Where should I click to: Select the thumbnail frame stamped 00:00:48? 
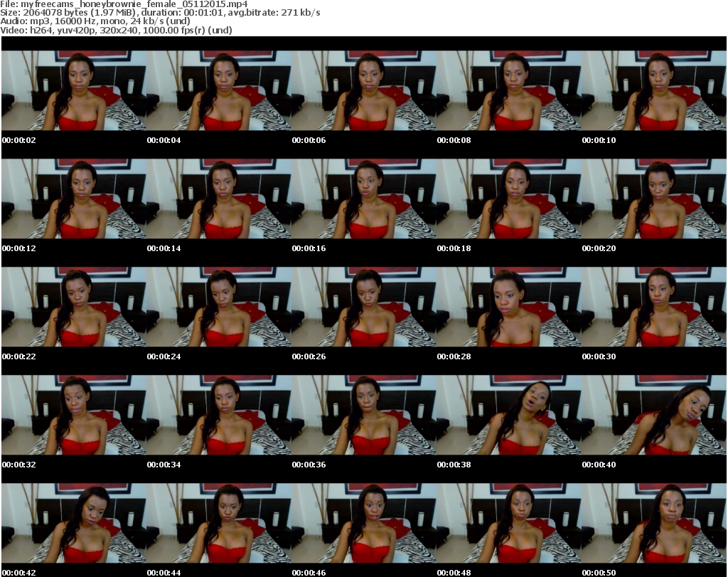point(509,524)
